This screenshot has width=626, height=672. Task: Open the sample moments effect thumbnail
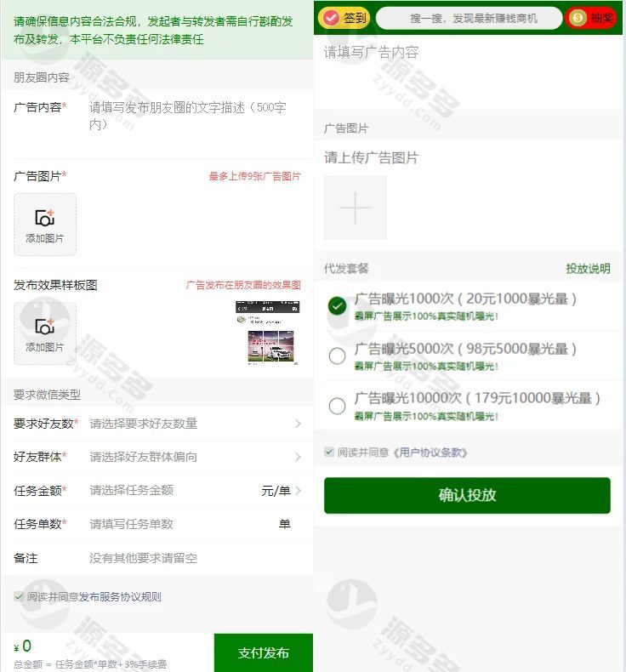click(x=268, y=333)
